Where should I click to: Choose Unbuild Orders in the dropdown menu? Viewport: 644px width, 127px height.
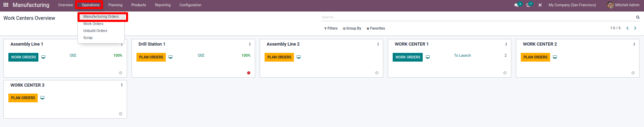(95, 31)
